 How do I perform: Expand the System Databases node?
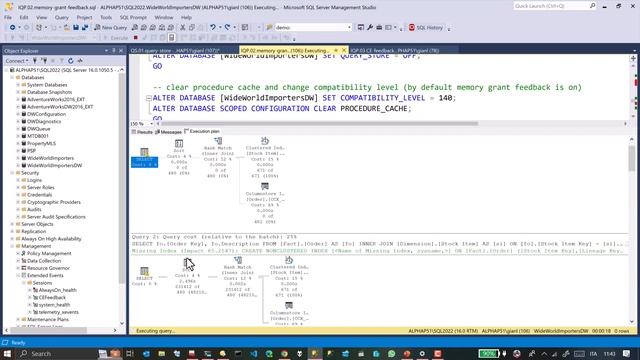pos(18,84)
